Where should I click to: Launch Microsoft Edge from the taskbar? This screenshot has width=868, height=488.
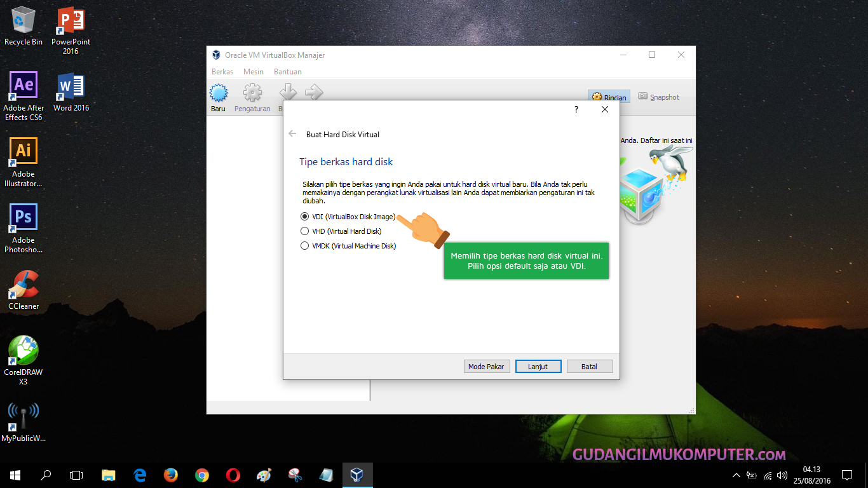(140, 475)
